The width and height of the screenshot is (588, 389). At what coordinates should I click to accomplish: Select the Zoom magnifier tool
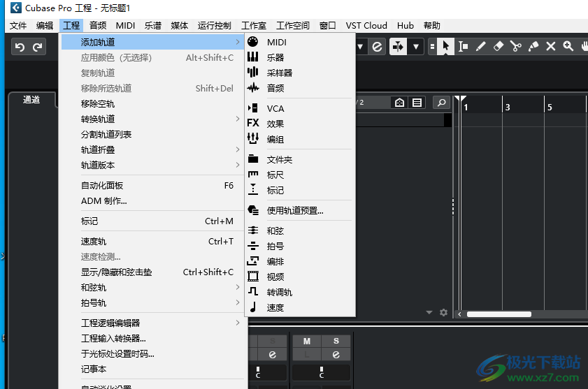(568, 47)
